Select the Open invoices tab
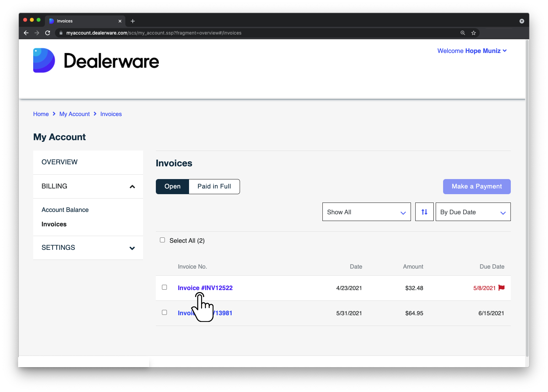 172,186
